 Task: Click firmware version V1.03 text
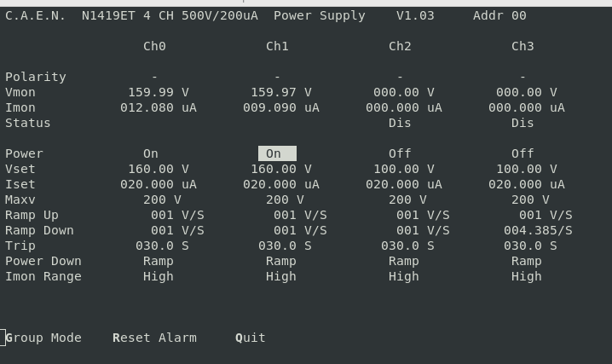tap(415, 15)
